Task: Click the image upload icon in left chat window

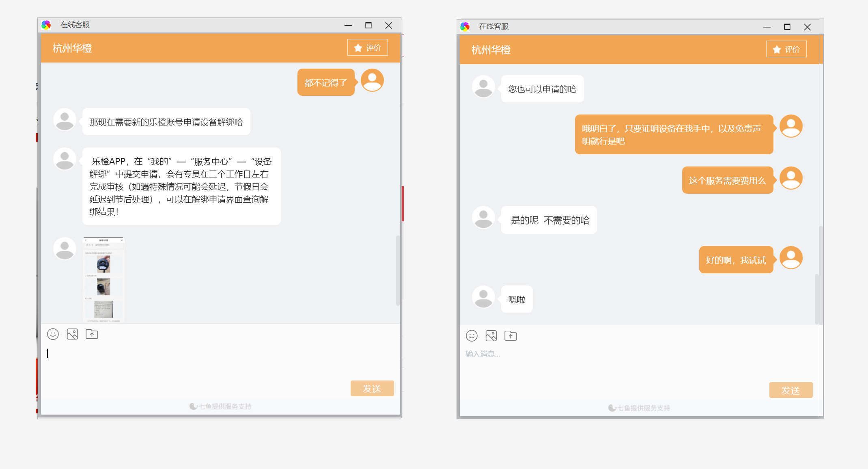Action: pyautogui.click(x=72, y=334)
